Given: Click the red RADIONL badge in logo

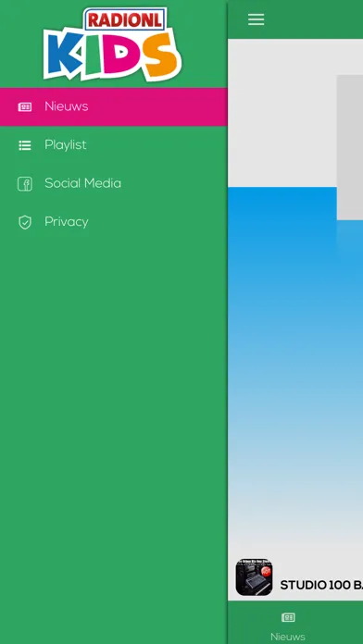Looking at the screenshot, I should click(125, 19).
